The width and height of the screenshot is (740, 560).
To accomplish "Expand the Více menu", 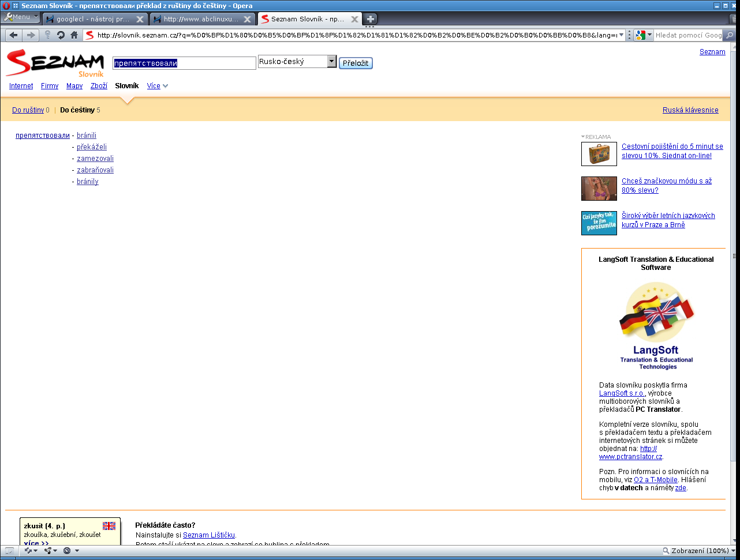I will [157, 86].
